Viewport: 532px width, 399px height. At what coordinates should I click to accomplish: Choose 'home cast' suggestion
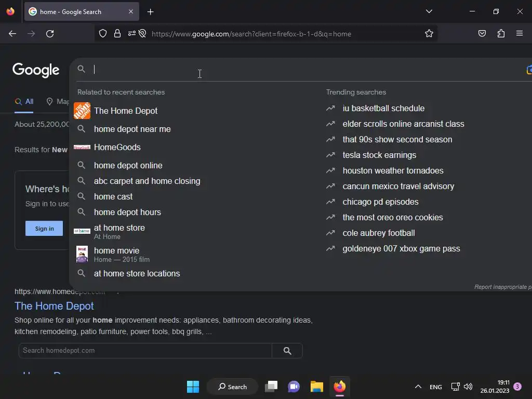pos(113,197)
